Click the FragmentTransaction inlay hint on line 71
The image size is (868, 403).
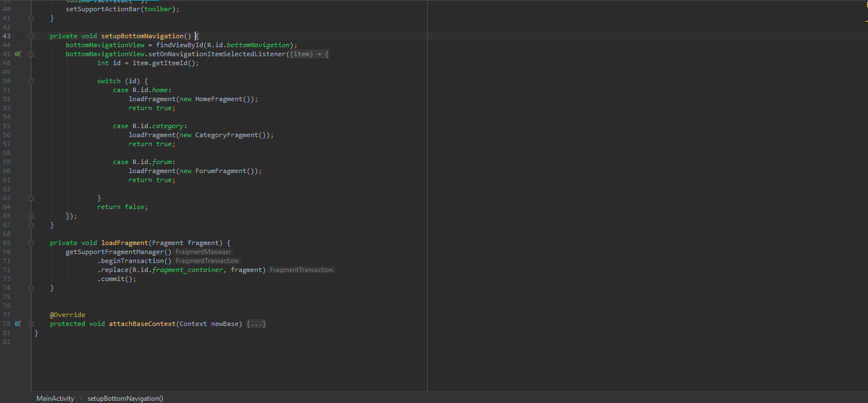pyautogui.click(x=207, y=261)
